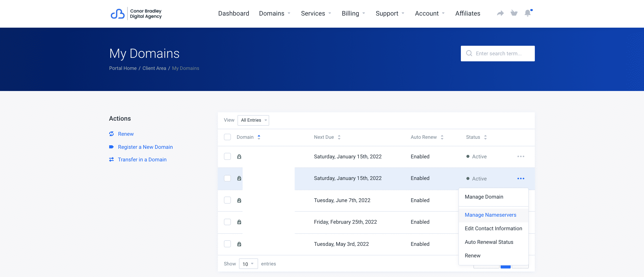Click the share arrow icon in header

[x=500, y=13]
